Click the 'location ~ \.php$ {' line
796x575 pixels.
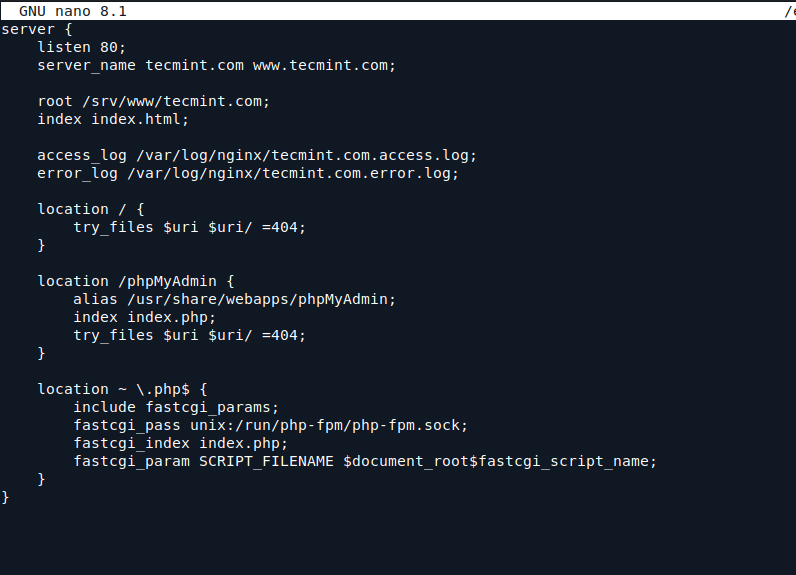point(122,389)
